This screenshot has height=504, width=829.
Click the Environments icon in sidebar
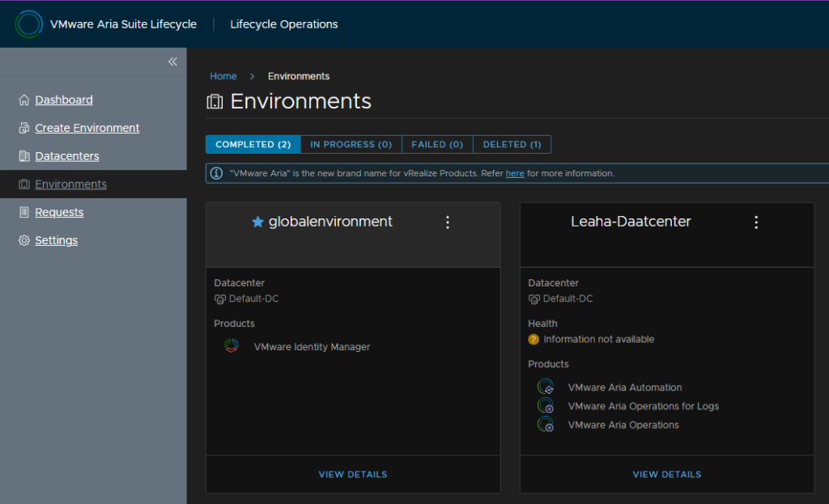23,184
